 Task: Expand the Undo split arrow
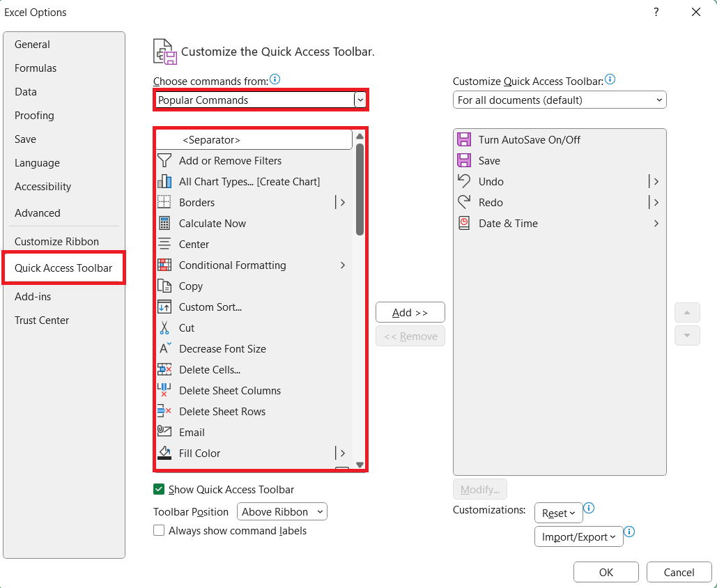[x=656, y=182]
